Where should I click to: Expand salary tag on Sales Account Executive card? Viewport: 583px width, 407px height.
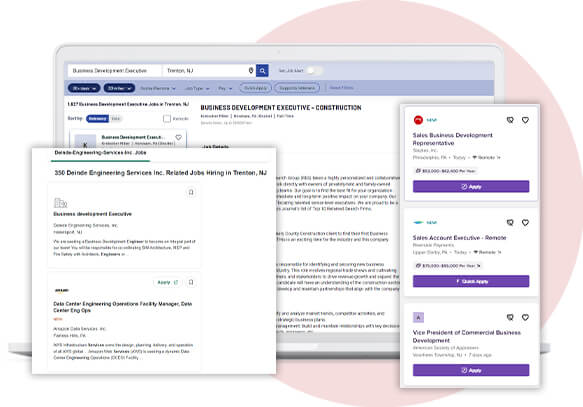click(x=448, y=266)
